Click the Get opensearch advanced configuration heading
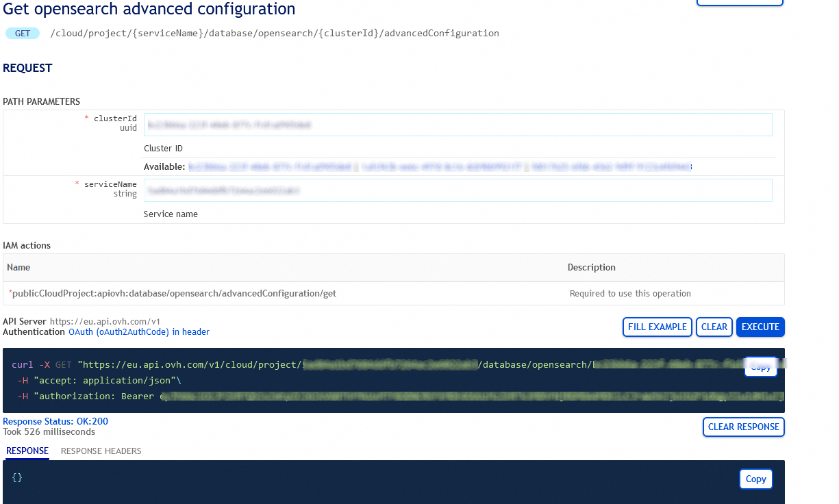Screen dimensions: 839x504 coord(149,10)
